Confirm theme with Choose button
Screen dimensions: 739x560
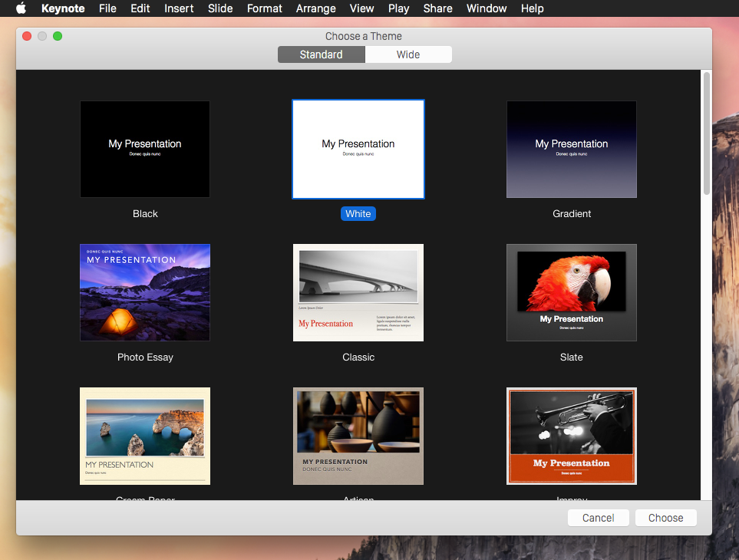[x=665, y=518]
